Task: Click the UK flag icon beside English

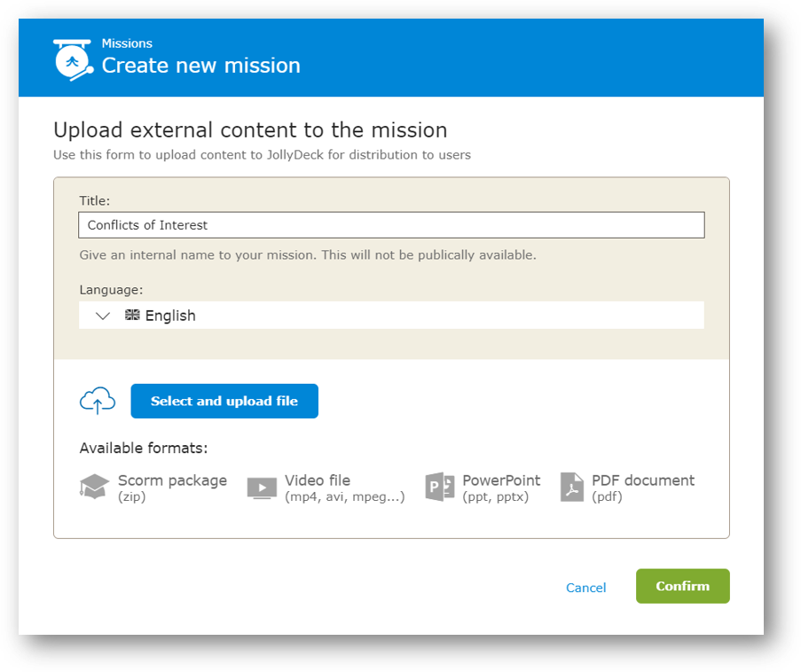Action: pos(132,315)
